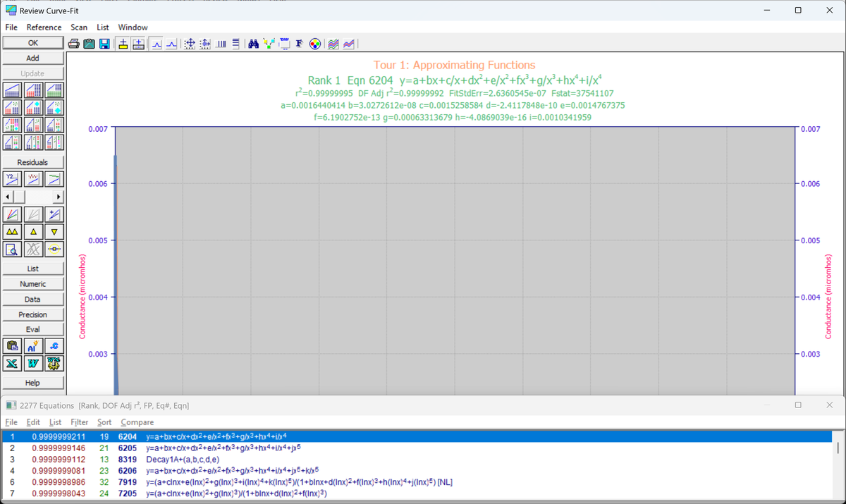
Task: Click the right arrow of the small horizontal scrollbar
Action: pyautogui.click(x=59, y=196)
